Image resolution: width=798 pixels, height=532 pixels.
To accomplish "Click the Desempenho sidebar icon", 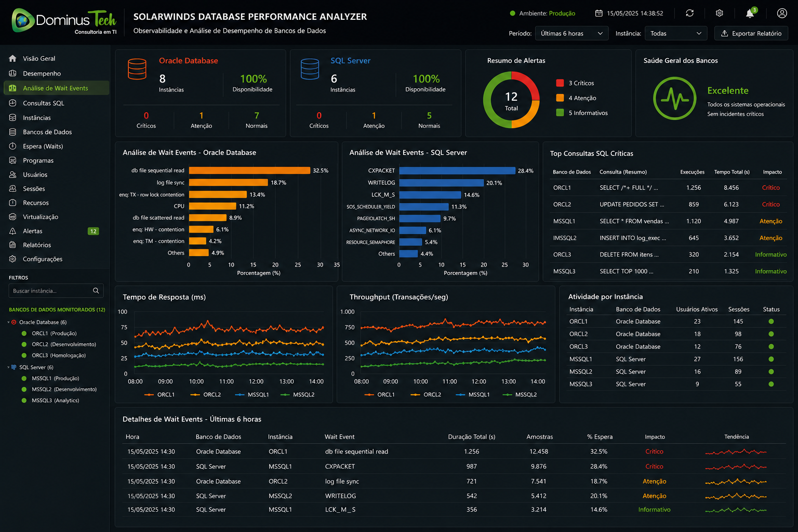I will tap(12, 73).
